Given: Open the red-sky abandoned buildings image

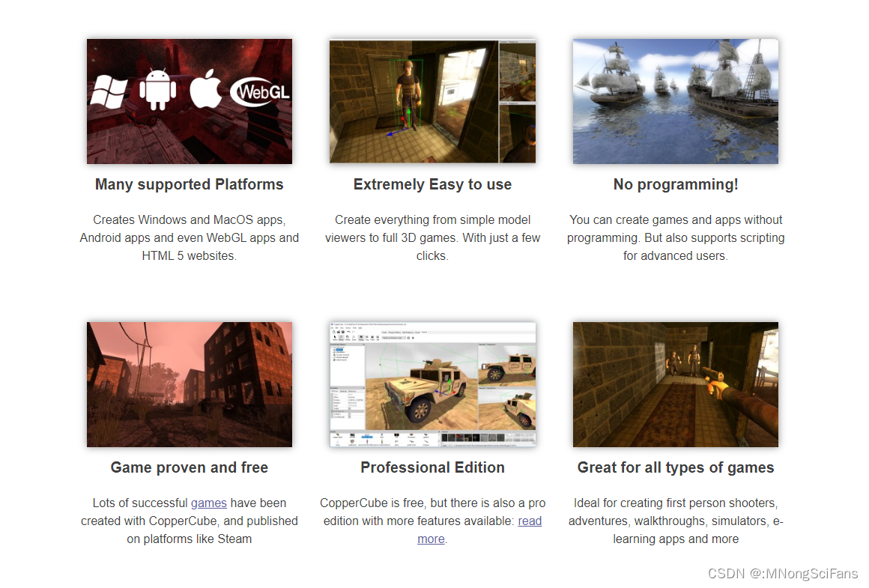Looking at the screenshot, I should coord(189,384).
